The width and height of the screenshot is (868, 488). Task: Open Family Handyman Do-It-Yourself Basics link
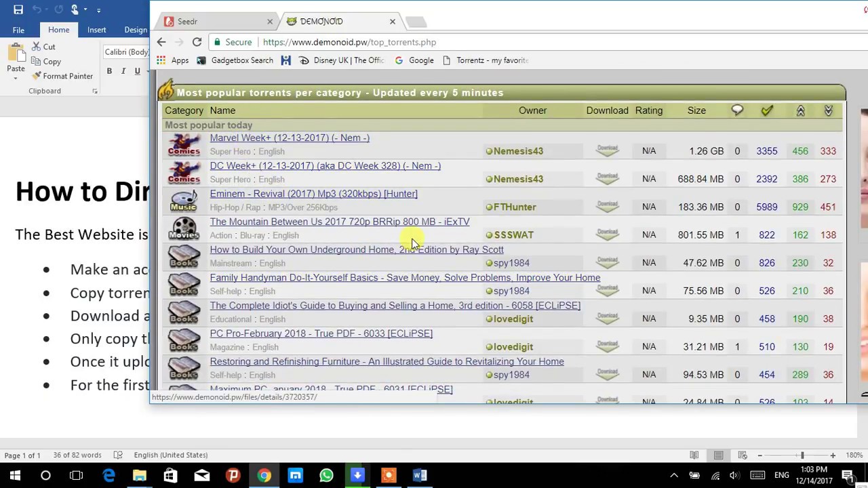[x=405, y=277]
